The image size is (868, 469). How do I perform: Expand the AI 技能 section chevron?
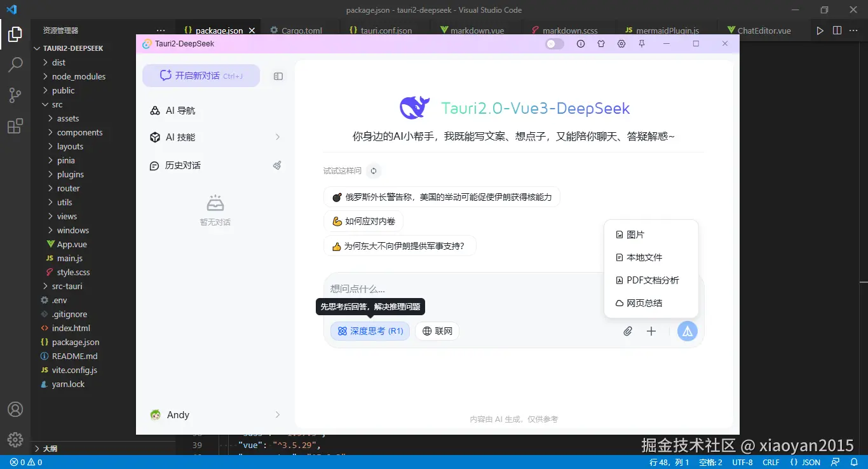click(278, 137)
